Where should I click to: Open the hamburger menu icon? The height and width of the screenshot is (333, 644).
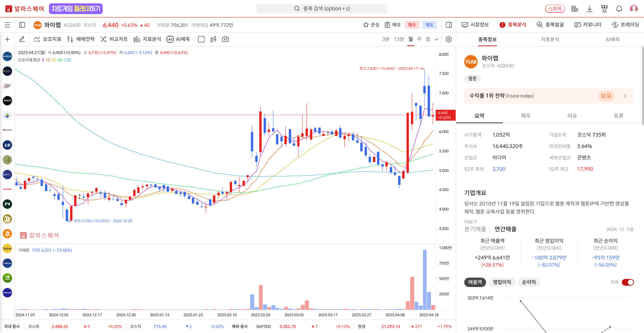(x=7, y=25)
